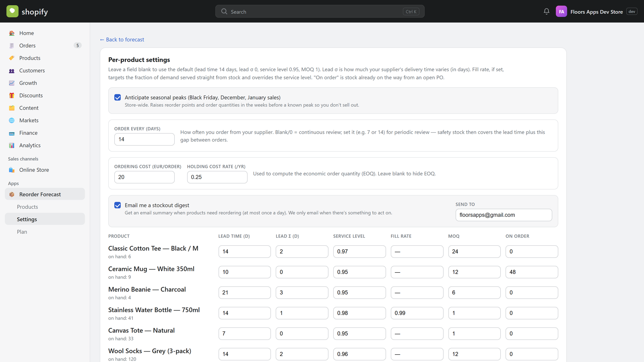Open Plan under Reorder Forecast
Viewport: 644px width, 362px height.
pos(45,232)
